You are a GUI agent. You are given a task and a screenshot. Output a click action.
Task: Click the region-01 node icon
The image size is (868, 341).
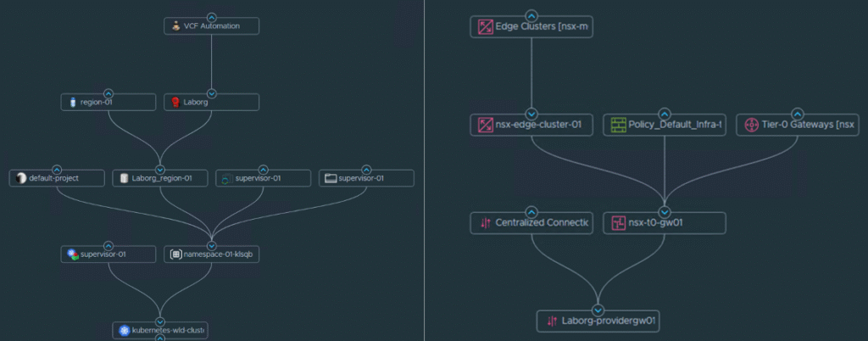coord(73,102)
